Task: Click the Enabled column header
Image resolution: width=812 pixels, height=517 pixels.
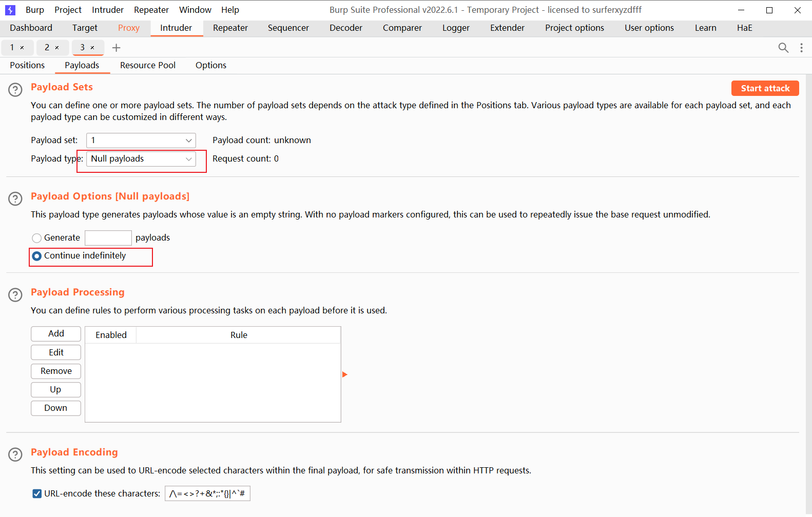Action: [x=111, y=335]
